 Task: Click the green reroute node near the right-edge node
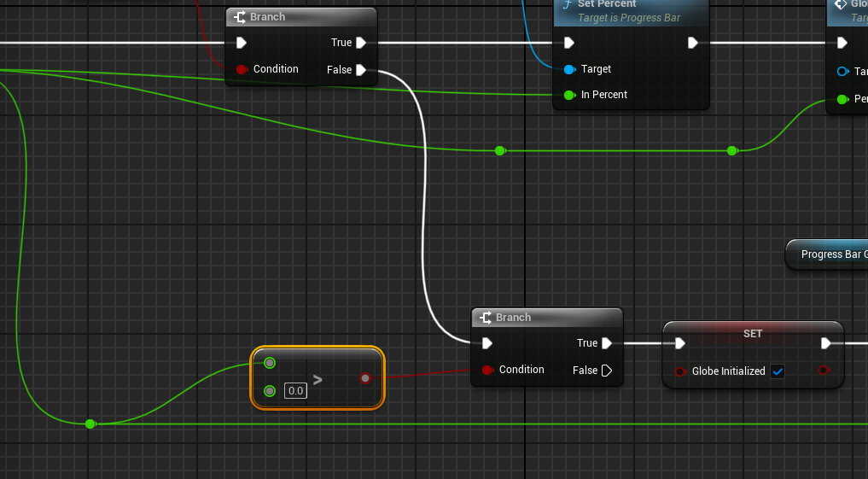731,150
